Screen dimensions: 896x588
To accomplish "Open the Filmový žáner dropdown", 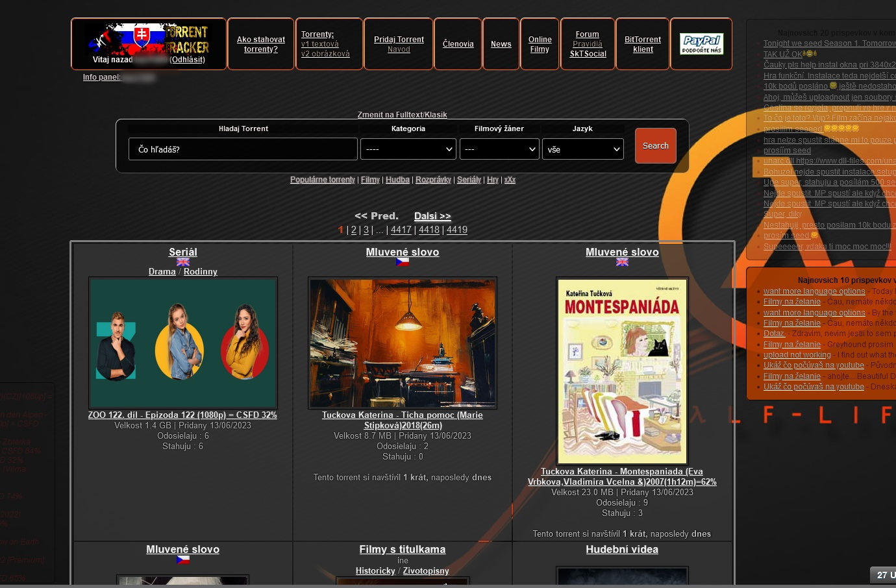I will (x=499, y=149).
